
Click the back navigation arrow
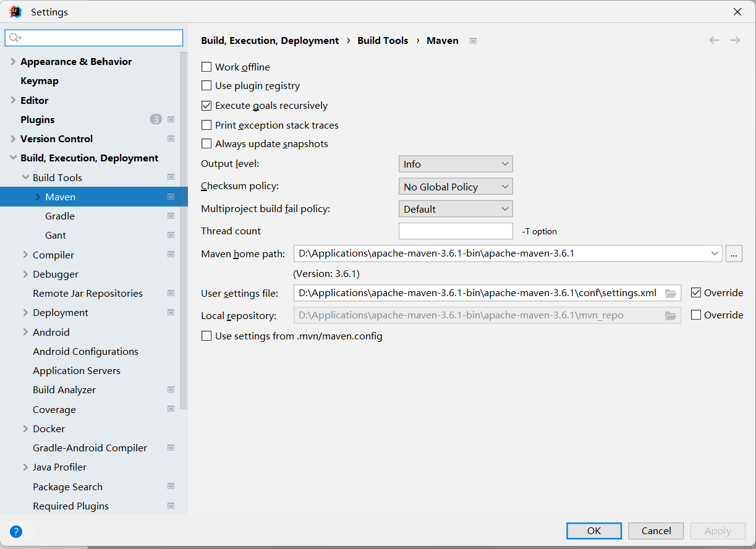click(x=714, y=40)
